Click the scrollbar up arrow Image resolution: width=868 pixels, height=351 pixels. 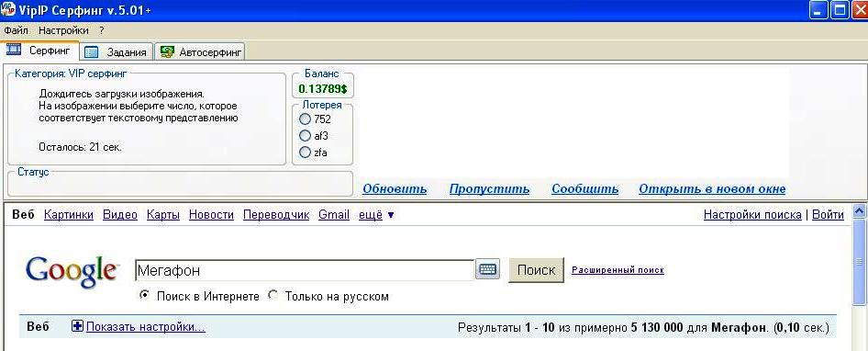pos(860,210)
